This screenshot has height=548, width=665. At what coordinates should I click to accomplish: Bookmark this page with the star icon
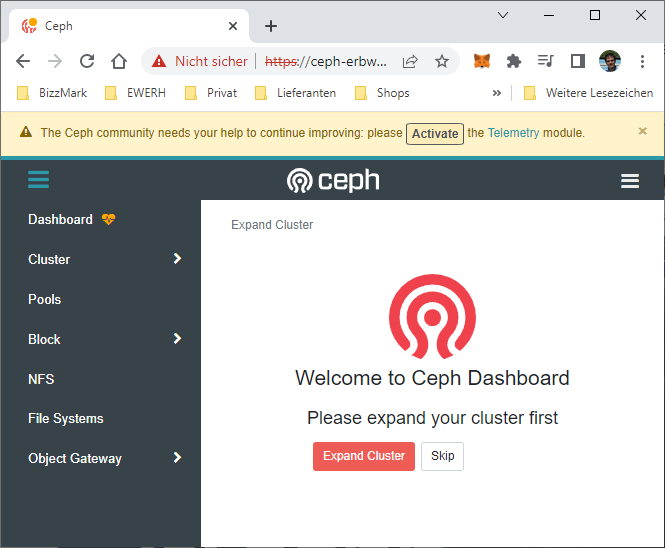(441, 61)
